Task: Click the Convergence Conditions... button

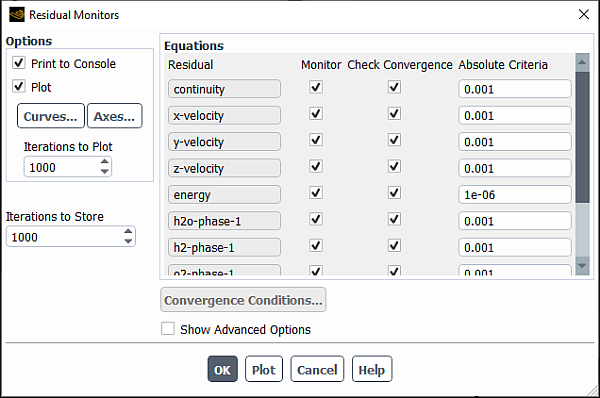Action: coord(243,300)
